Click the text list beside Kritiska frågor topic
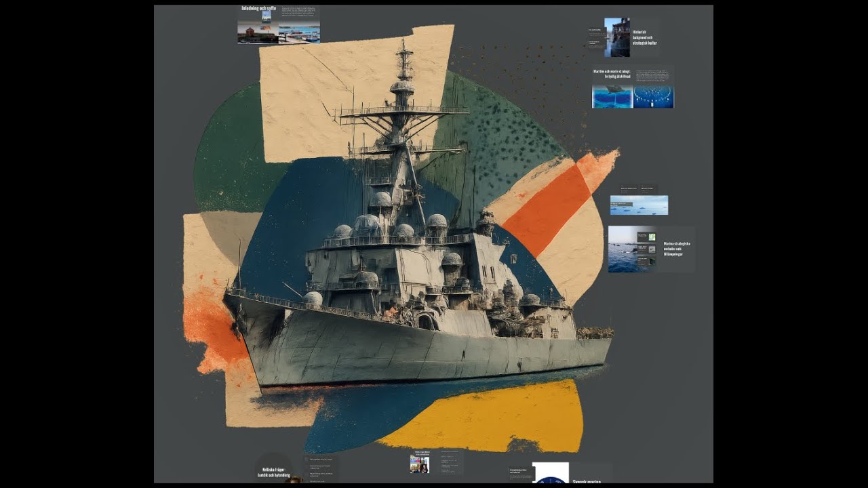868x488 pixels. pos(321,468)
